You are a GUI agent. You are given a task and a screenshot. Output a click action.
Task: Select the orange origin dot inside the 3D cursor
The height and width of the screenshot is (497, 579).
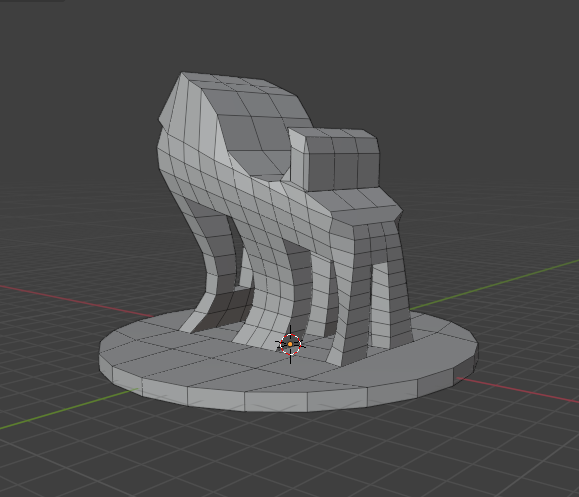[290, 344]
